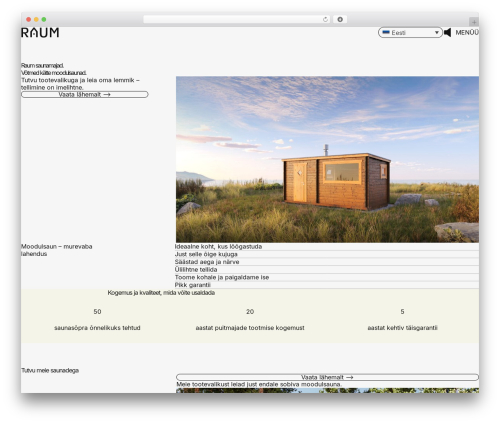
Task: Click aastat puitmajade tootmise kogemust text
Action: (x=250, y=328)
